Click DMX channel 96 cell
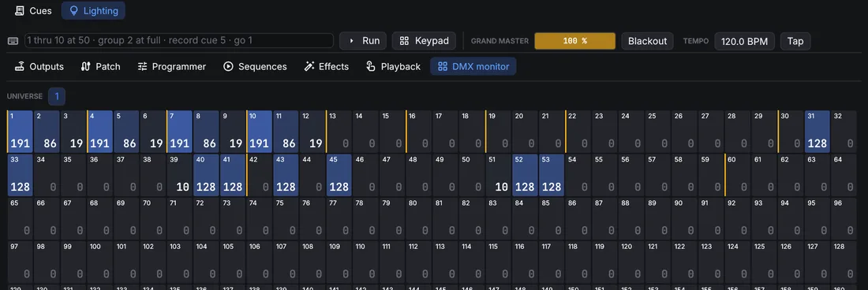 pos(844,218)
